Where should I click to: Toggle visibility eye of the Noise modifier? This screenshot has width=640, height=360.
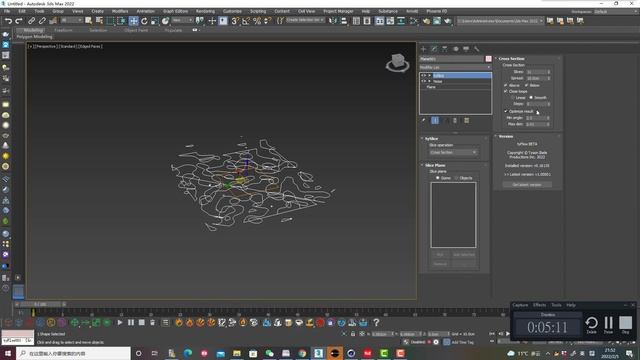tap(423, 81)
